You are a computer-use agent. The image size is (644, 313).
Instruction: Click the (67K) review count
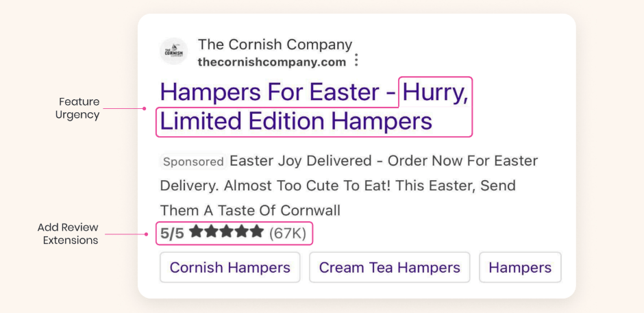(x=288, y=233)
